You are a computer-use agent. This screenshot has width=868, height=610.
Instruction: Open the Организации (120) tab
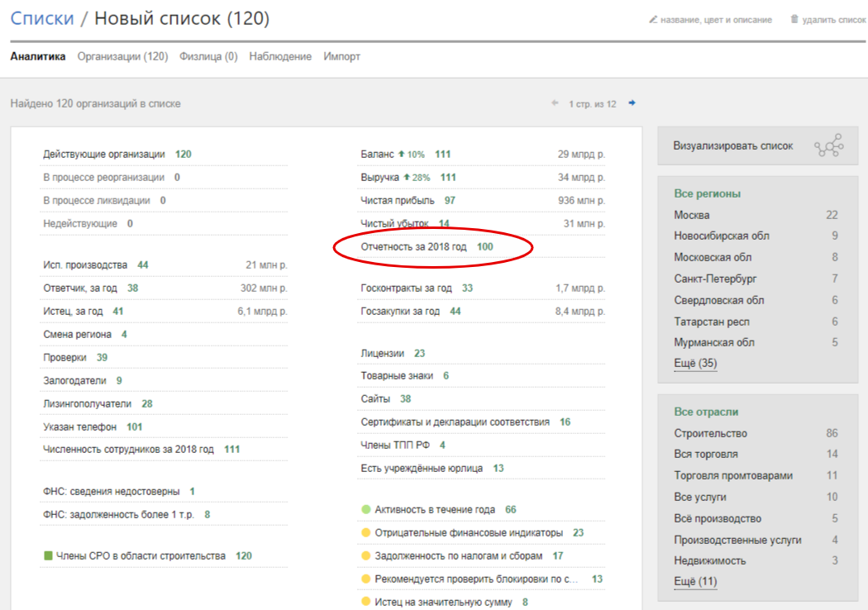point(122,56)
